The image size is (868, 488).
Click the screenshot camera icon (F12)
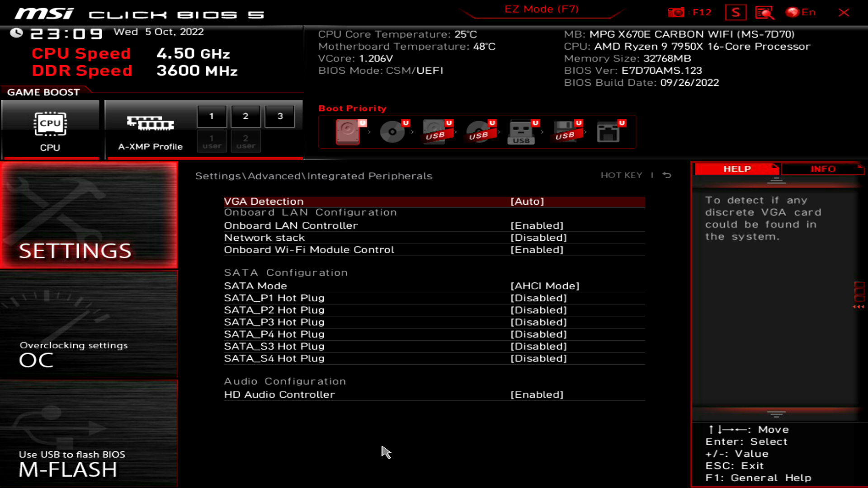pos(676,13)
